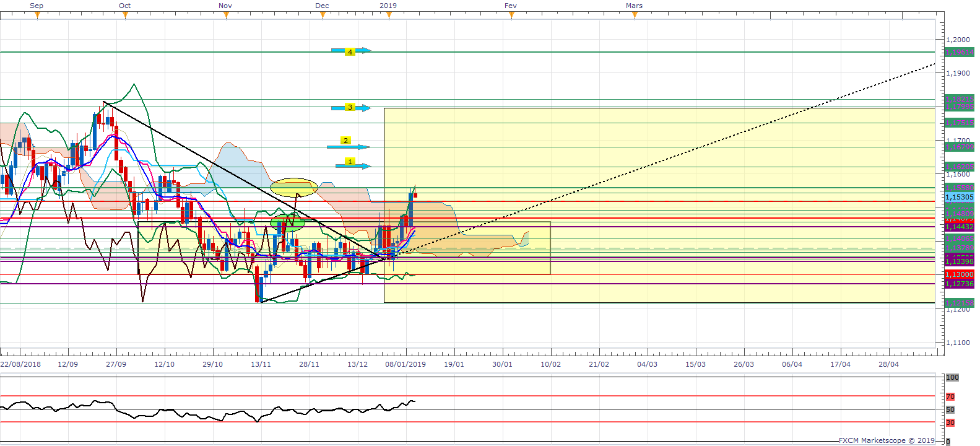Click the red 1,13000 price level label

tap(959, 274)
